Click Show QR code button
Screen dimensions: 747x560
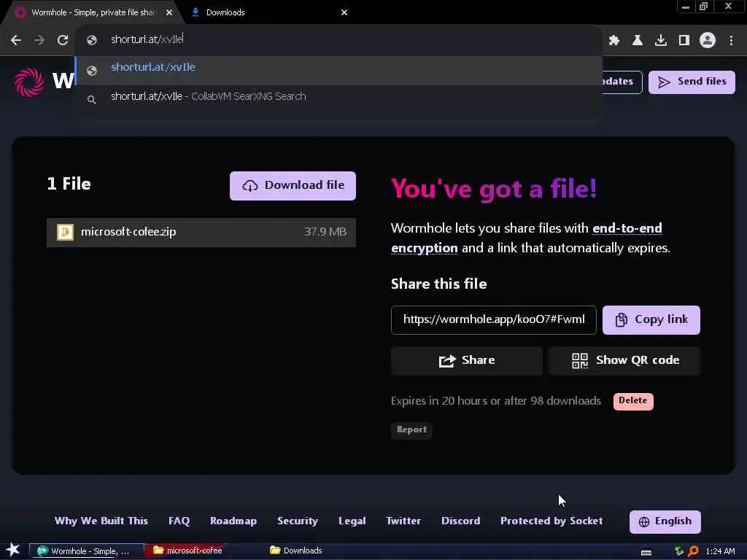pyautogui.click(x=624, y=361)
